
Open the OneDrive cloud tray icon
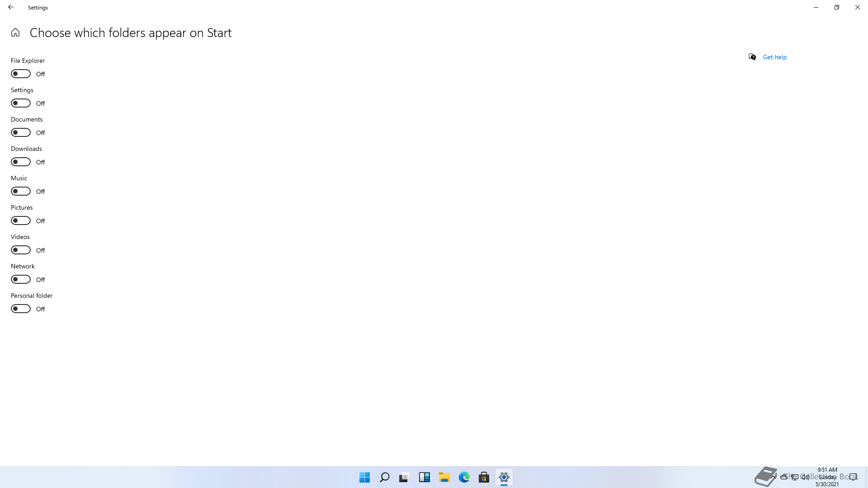(784, 477)
